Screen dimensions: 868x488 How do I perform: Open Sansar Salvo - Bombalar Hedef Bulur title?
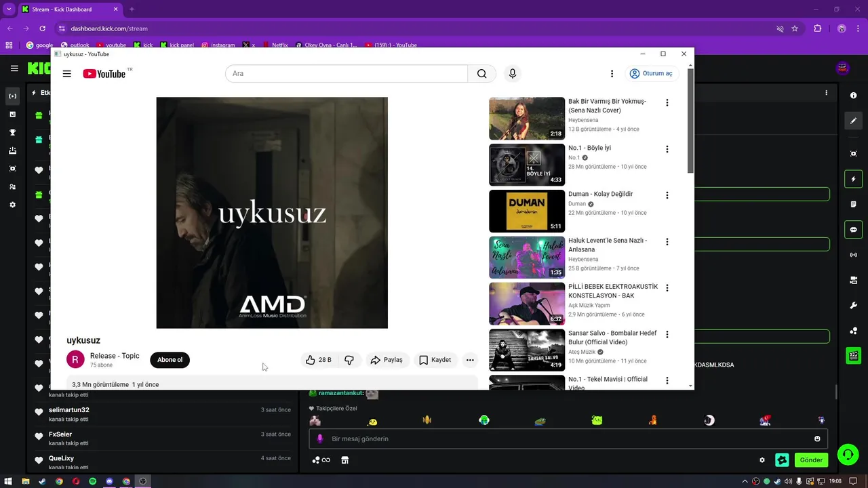click(612, 338)
